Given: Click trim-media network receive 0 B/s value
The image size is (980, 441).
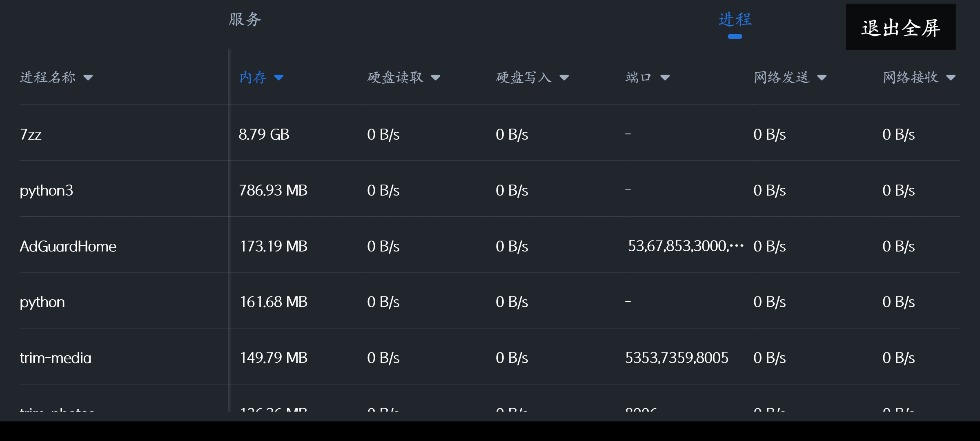Looking at the screenshot, I should tap(898, 358).
